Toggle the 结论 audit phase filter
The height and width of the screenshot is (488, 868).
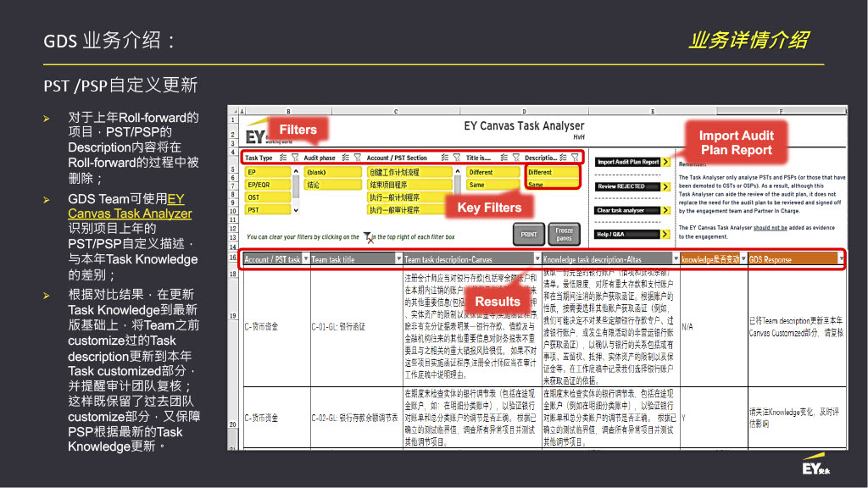(332, 185)
